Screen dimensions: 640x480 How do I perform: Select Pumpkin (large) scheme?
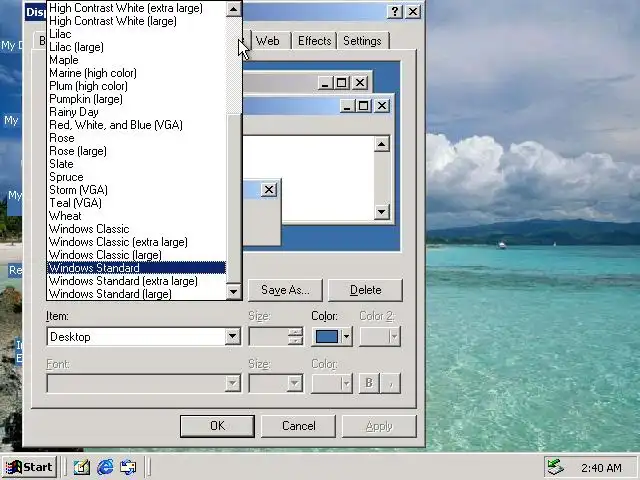tap(136, 99)
